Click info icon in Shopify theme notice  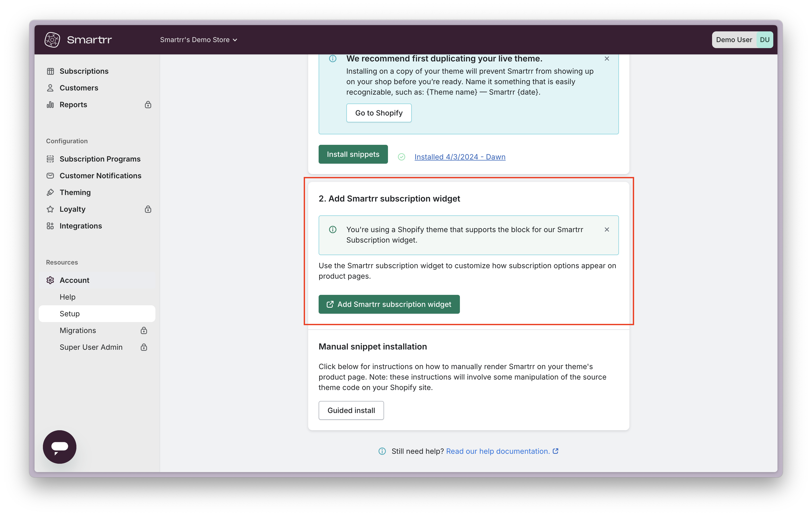(333, 230)
